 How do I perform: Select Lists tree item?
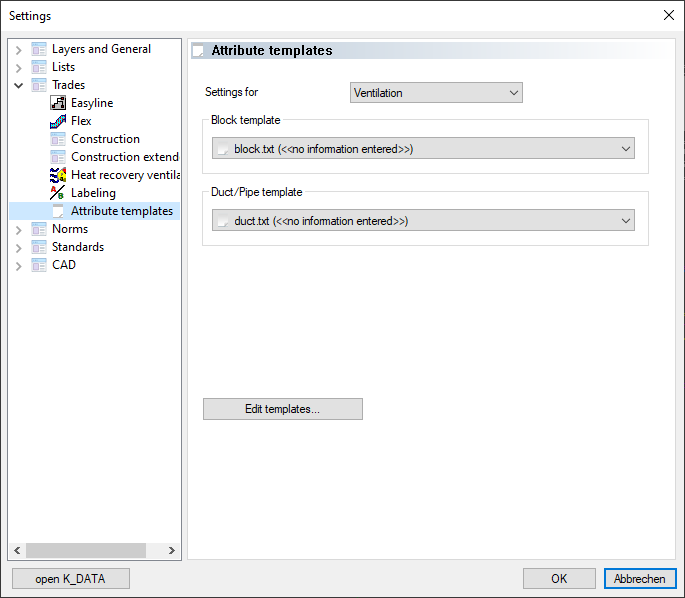click(x=63, y=67)
